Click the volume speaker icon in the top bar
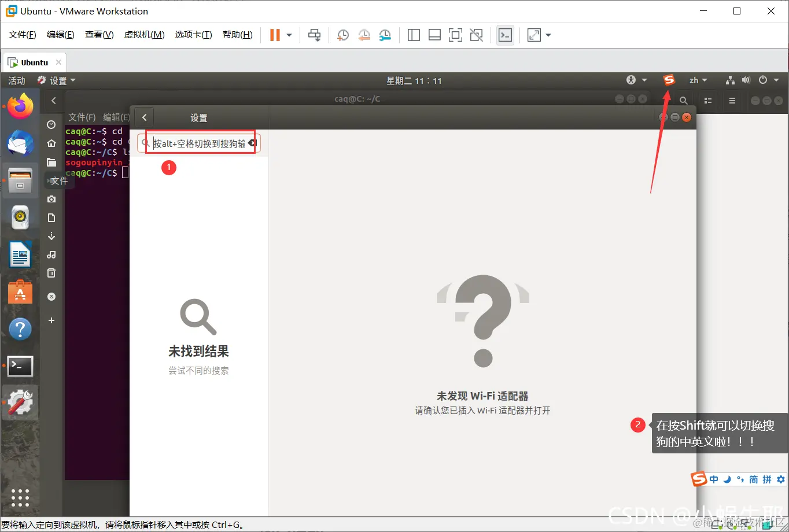The image size is (789, 532). click(747, 80)
